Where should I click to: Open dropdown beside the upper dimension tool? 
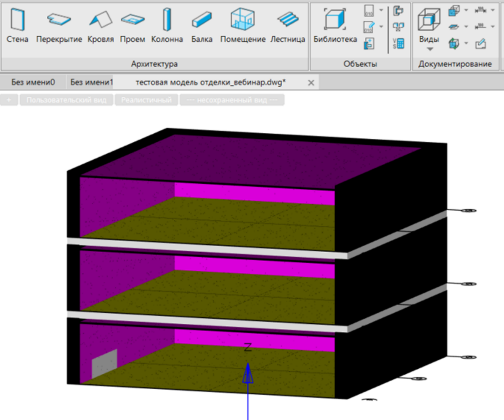(x=493, y=10)
